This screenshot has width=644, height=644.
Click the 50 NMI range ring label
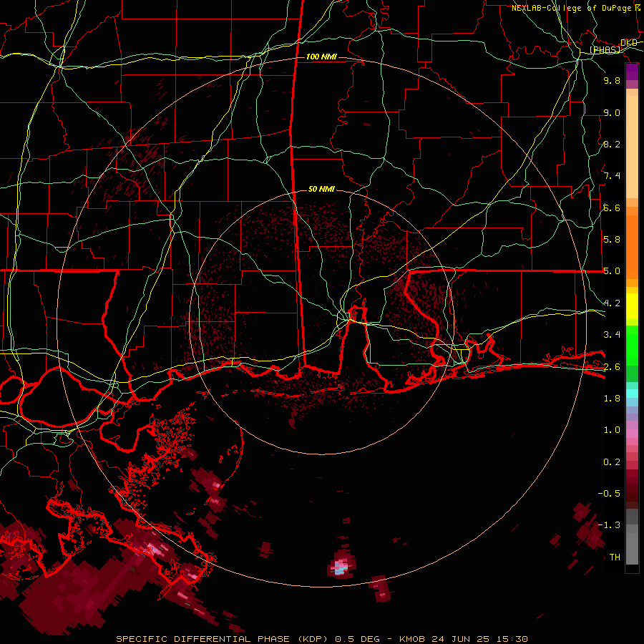[321, 190]
